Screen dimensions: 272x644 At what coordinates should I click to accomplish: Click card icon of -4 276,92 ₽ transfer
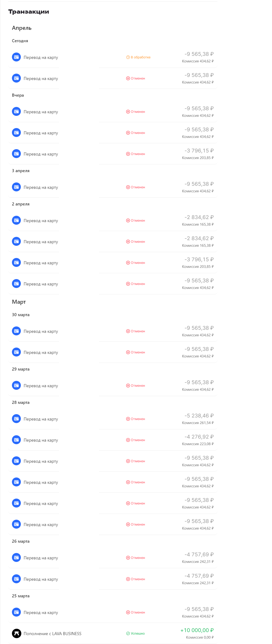click(x=16, y=440)
